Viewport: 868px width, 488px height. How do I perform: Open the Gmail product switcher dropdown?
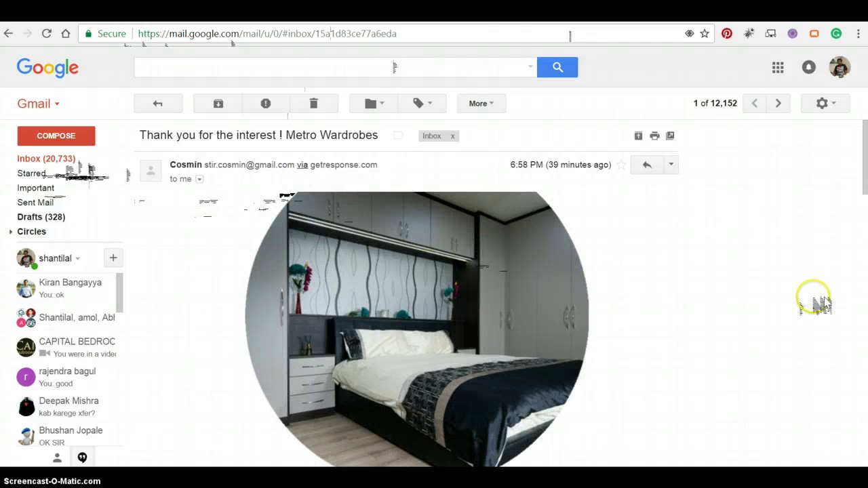pos(39,104)
